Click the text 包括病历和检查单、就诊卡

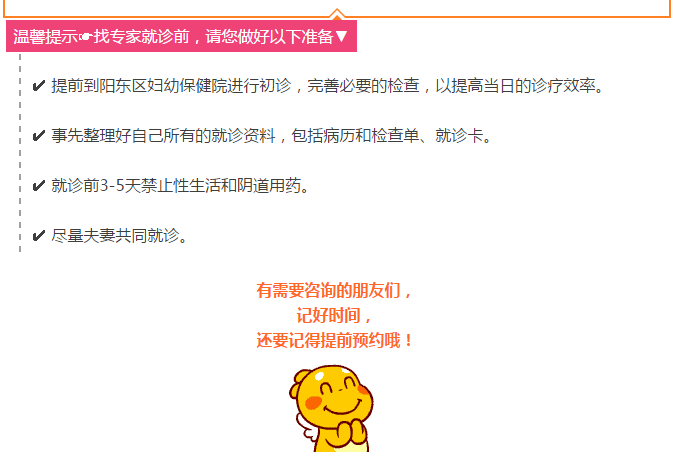pyautogui.click(x=388, y=136)
